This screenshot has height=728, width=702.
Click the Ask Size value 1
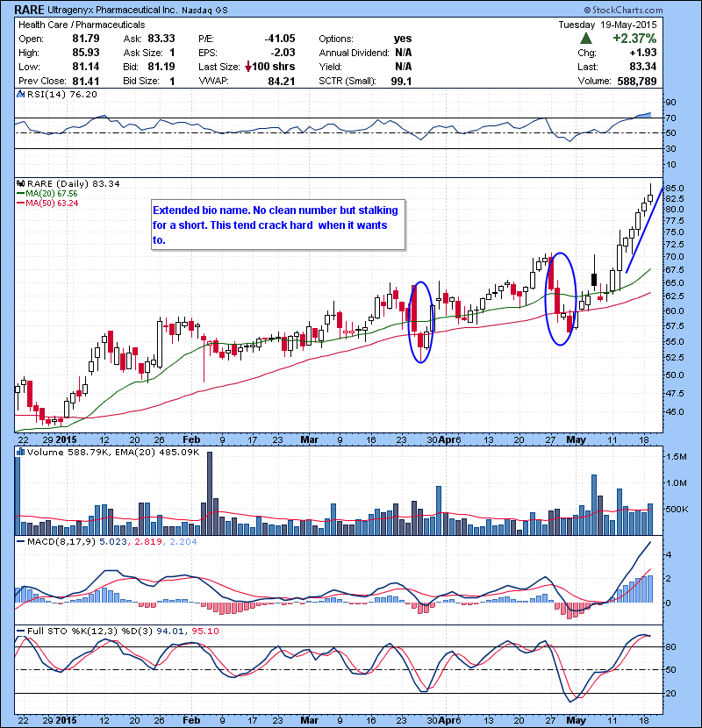click(172, 53)
